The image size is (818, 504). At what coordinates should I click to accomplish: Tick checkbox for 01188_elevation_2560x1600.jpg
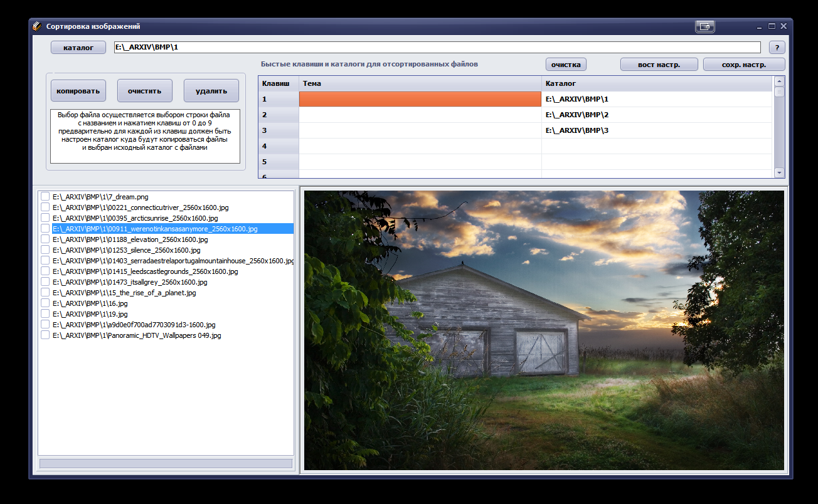tap(45, 239)
